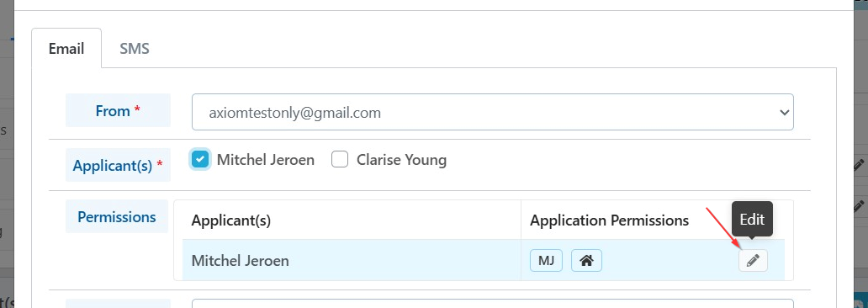Image resolution: width=868 pixels, height=308 pixels.
Task: Open the From email address dropdown
Action: tap(493, 113)
